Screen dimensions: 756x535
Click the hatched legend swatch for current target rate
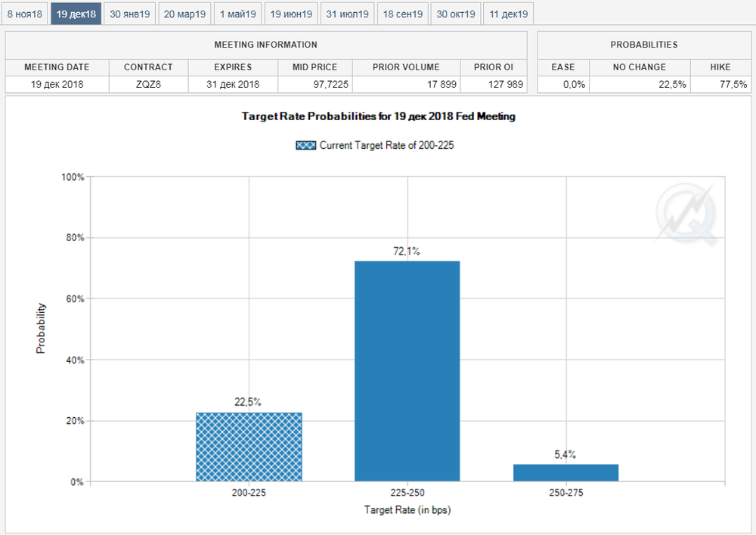click(305, 145)
